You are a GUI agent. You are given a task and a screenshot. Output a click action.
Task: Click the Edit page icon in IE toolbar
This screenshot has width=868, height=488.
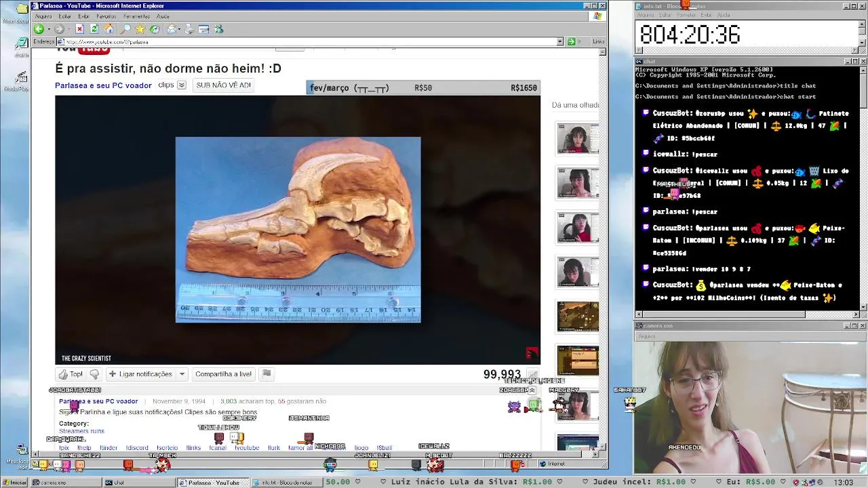coord(203,29)
